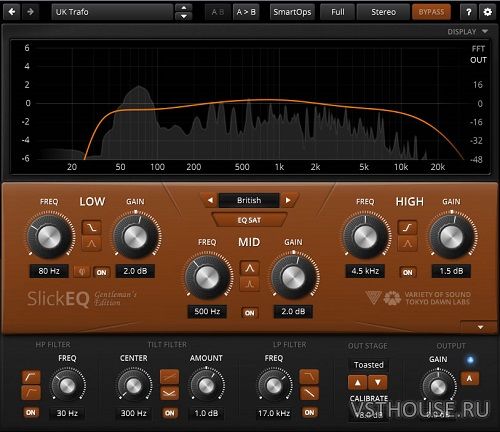The height and width of the screenshot is (432, 500).
Task: Select HIGH band shelf shape icon
Action: [407, 228]
